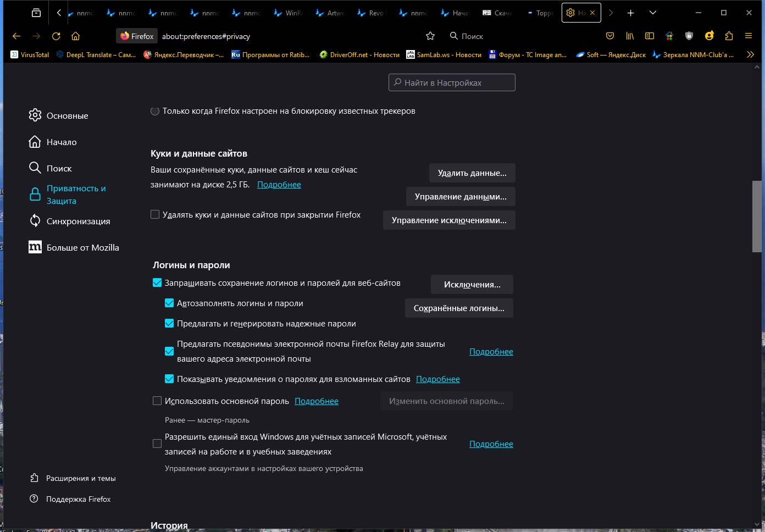The width and height of the screenshot is (765, 532).
Task: Bookmark this page with the star
Action: tap(430, 36)
